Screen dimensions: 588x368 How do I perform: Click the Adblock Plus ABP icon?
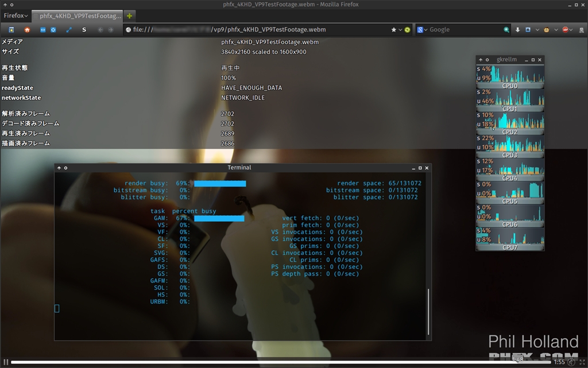click(565, 30)
